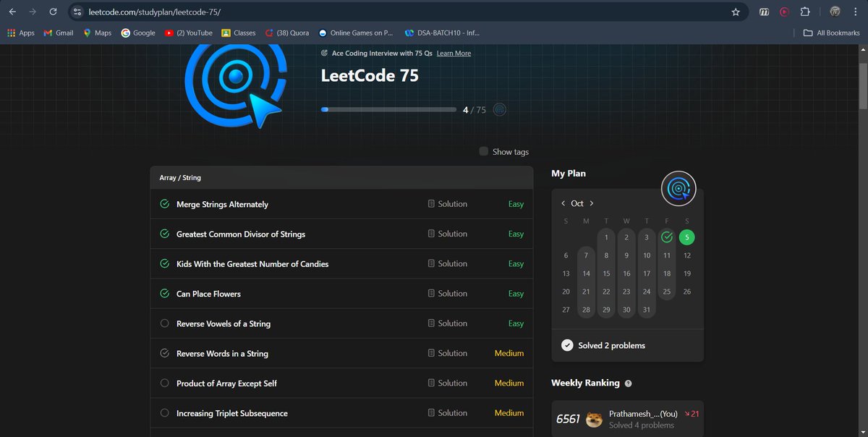Open Merge Strings Alternately problem
Image resolution: width=868 pixels, height=437 pixels.
222,205
